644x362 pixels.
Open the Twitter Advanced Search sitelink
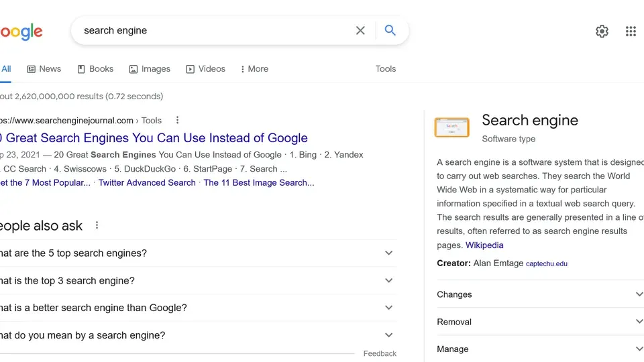[147, 182]
